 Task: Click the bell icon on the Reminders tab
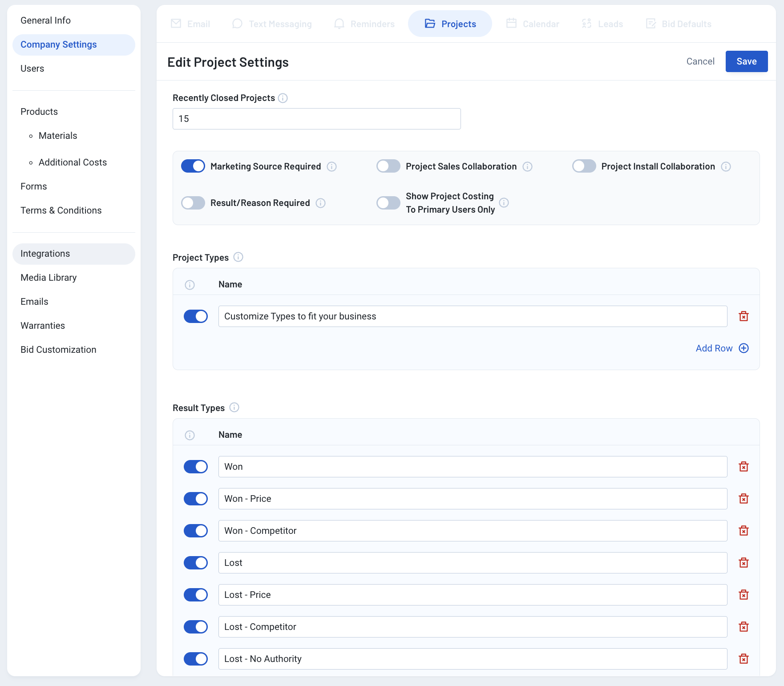click(339, 24)
